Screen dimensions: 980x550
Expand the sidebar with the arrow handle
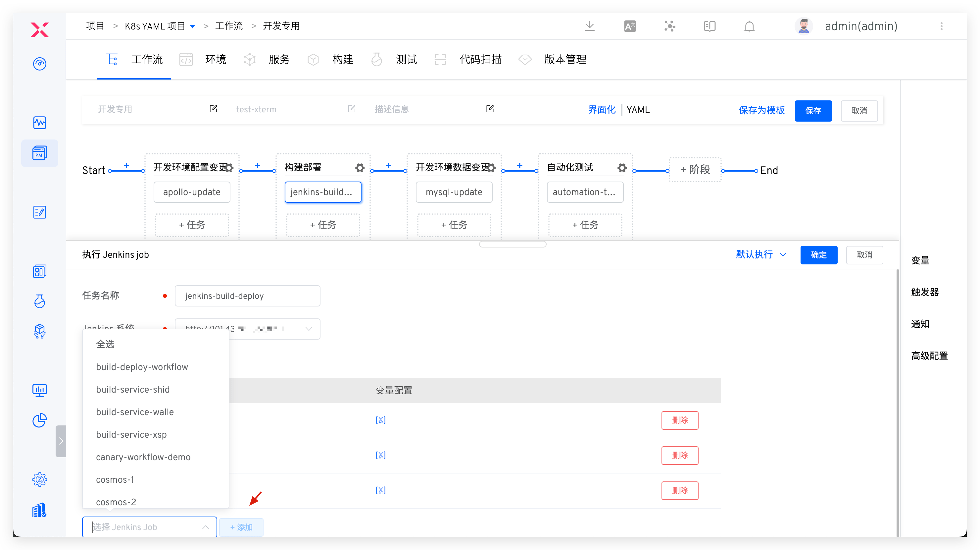[x=61, y=441]
